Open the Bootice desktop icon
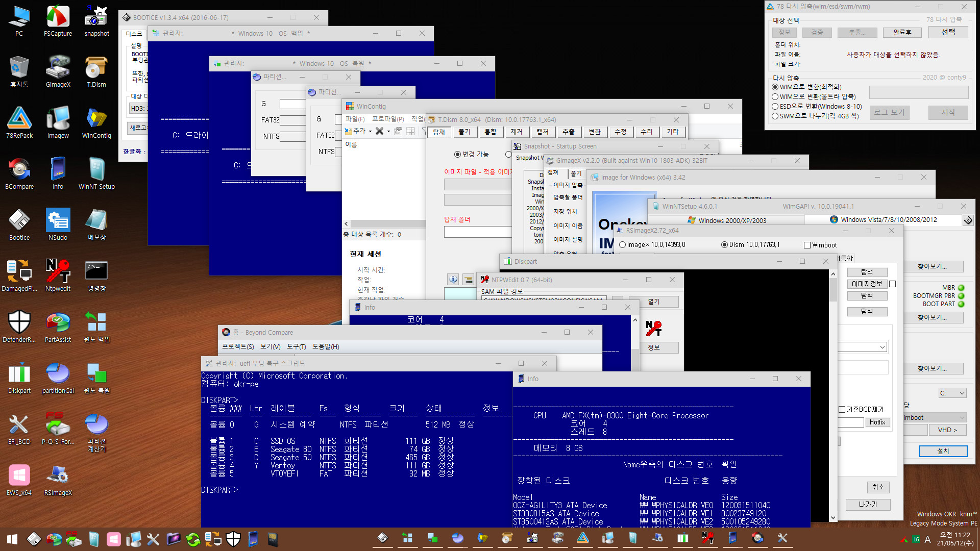 (19, 226)
